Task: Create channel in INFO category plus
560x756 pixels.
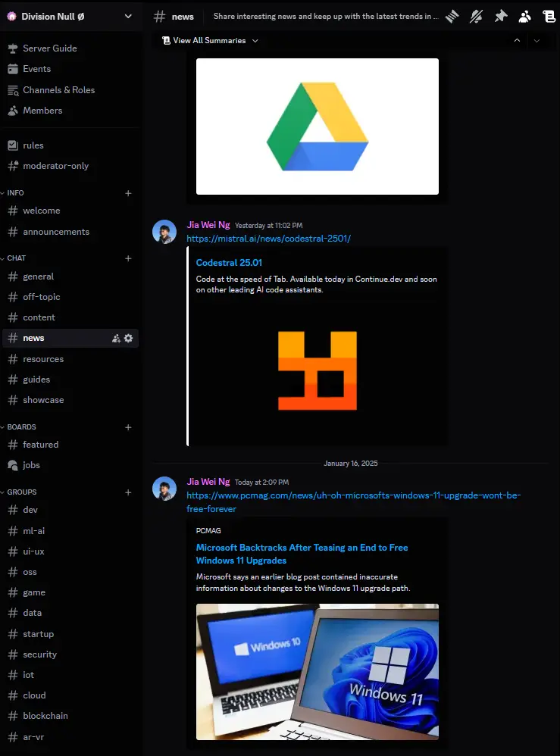Action: [x=128, y=193]
